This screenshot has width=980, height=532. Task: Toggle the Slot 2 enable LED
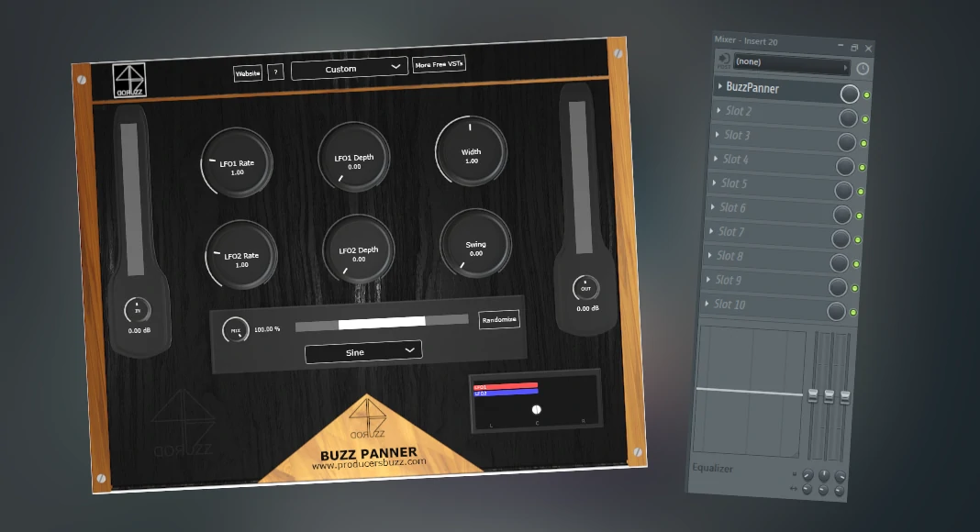(x=864, y=119)
